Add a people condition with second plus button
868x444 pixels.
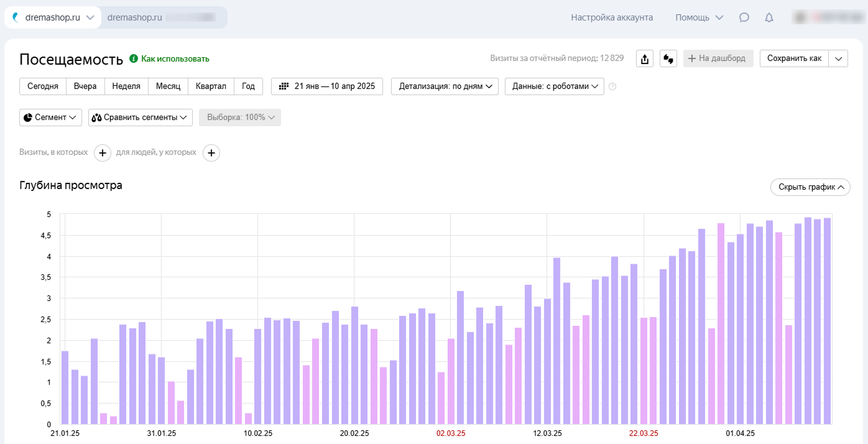211,152
